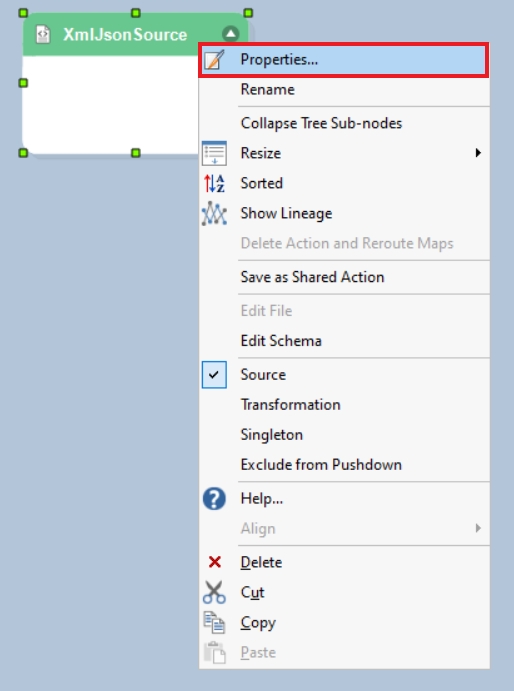Viewport: 514px width, 691px height.
Task: Collapse XmlJsonSource using the header triangle button
Action: click(231, 34)
